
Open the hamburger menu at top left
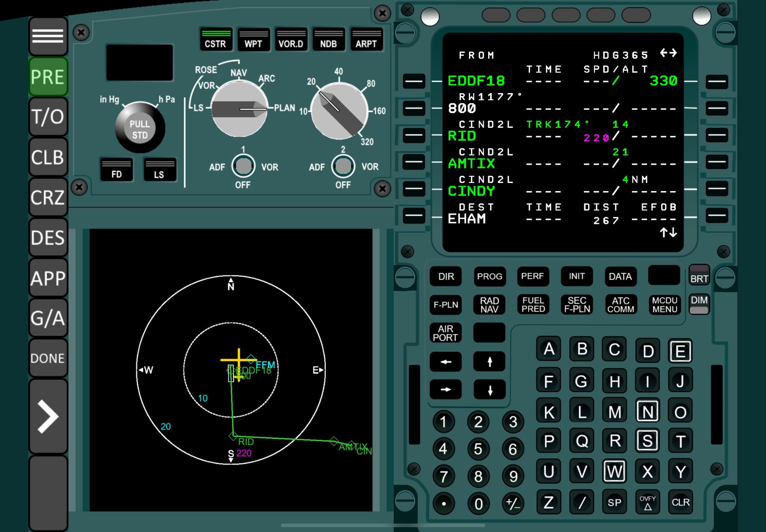tap(48, 36)
